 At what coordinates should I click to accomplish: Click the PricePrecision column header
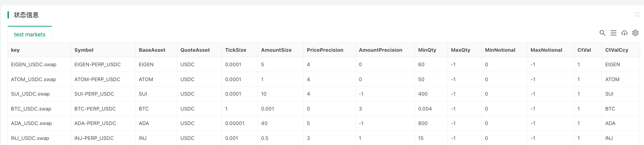(x=325, y=50)
